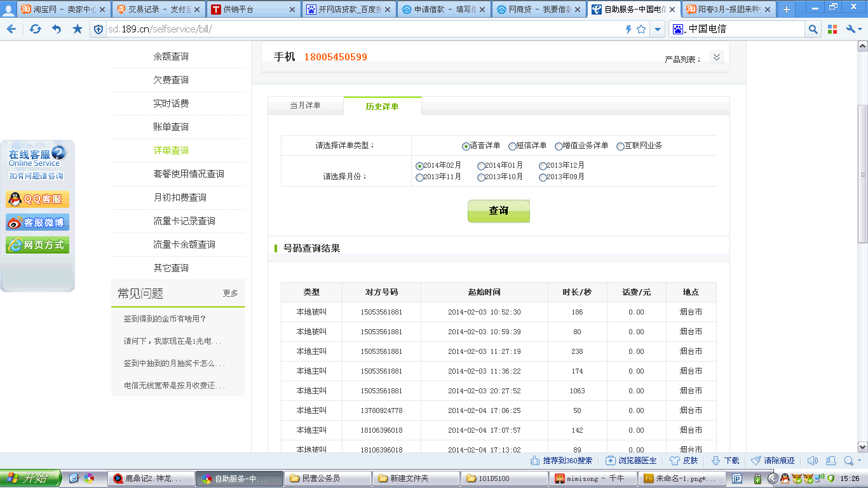The height and width of the screenshot is (488, 868).
Task: Select the 2014年01月 month option
Action: [481, 166]
